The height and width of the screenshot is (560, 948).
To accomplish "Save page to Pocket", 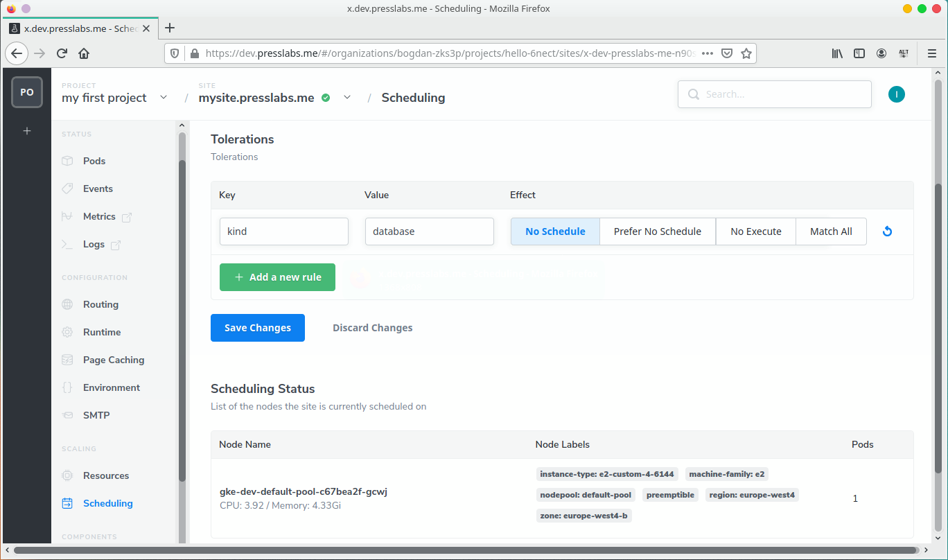I will tap(727, 53).
